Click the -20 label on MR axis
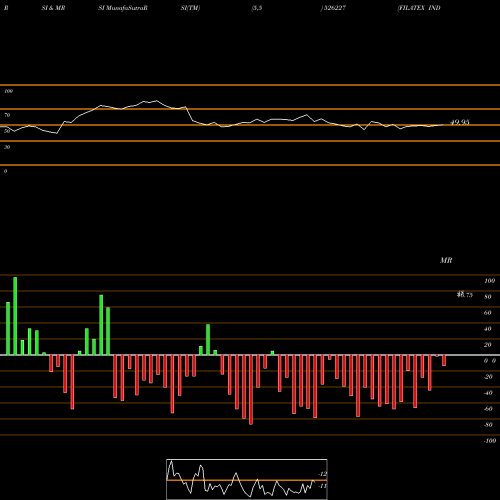This screenshot has height=500, width=500. click(x=488, y=377)
